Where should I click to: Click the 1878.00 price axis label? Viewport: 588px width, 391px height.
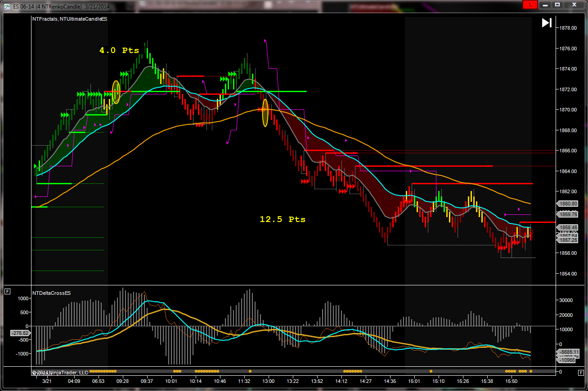click(x=568, y=28)
